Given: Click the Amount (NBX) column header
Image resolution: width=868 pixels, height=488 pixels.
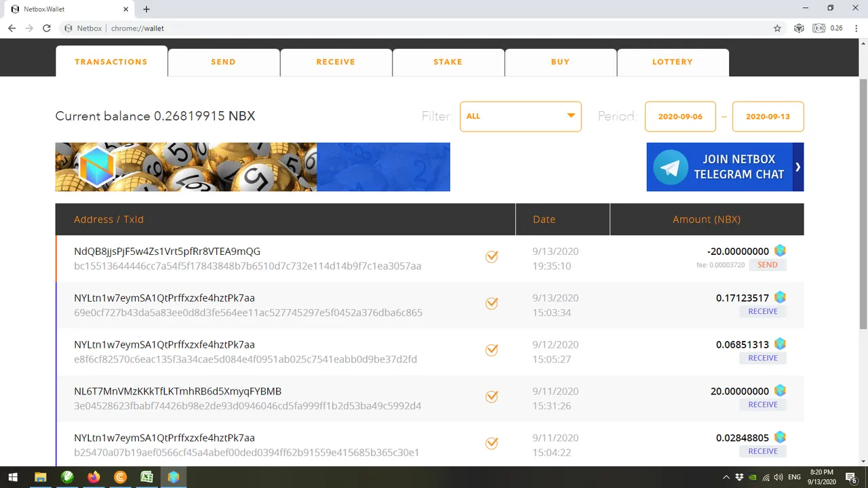Looking at the screenshot, I should tap(707, 220).
